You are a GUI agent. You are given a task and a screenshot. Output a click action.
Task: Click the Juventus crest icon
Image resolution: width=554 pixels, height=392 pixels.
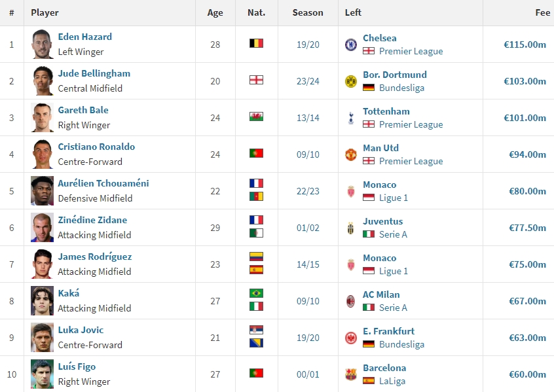350,228
